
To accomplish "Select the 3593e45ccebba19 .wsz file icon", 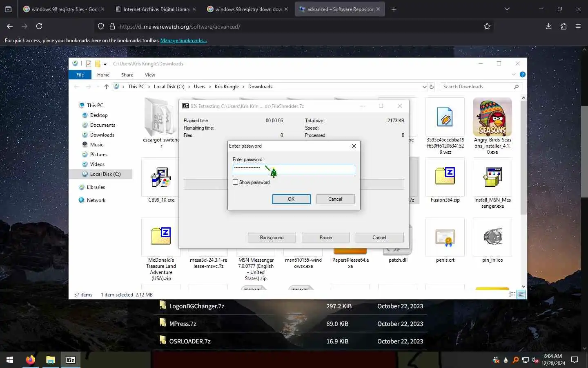I will click(x=445, y=117).
